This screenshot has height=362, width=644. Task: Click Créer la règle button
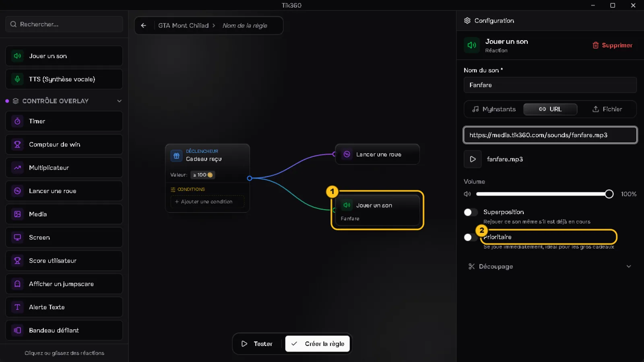tap(318, 344)
